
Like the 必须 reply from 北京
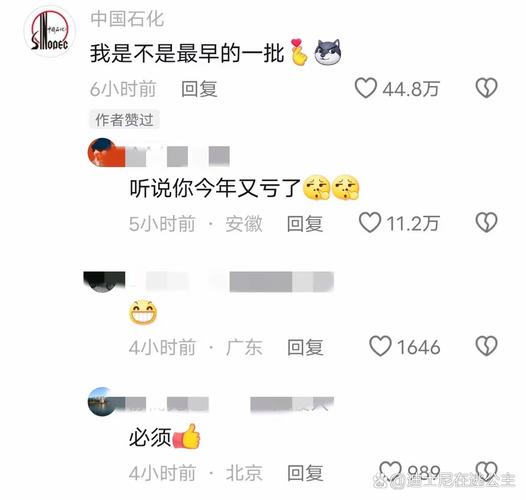(390, 471)
